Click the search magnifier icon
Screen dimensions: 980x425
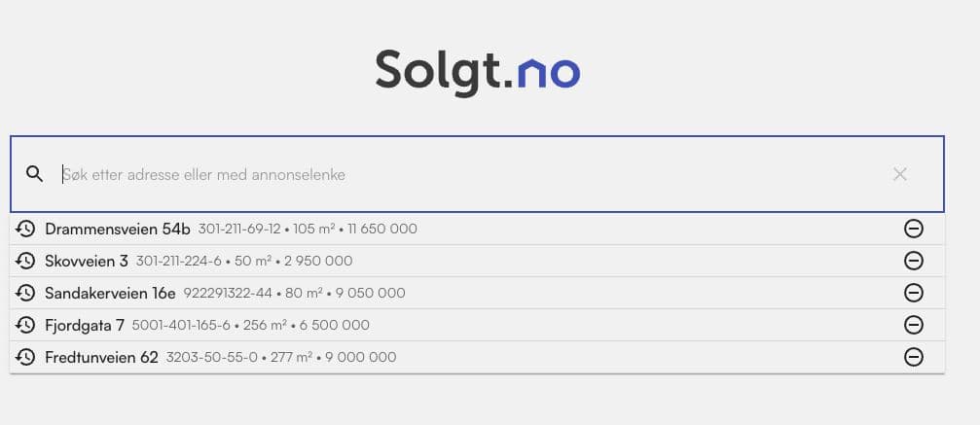point(35,174)
